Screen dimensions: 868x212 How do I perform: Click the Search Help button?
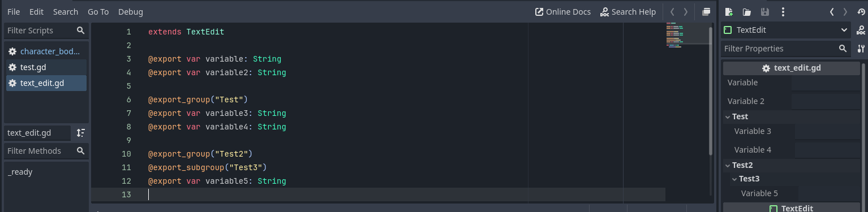pos(628,12)
